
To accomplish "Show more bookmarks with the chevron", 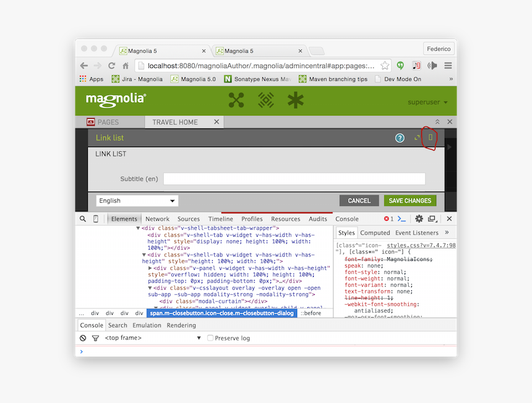I will click(451, 79).
